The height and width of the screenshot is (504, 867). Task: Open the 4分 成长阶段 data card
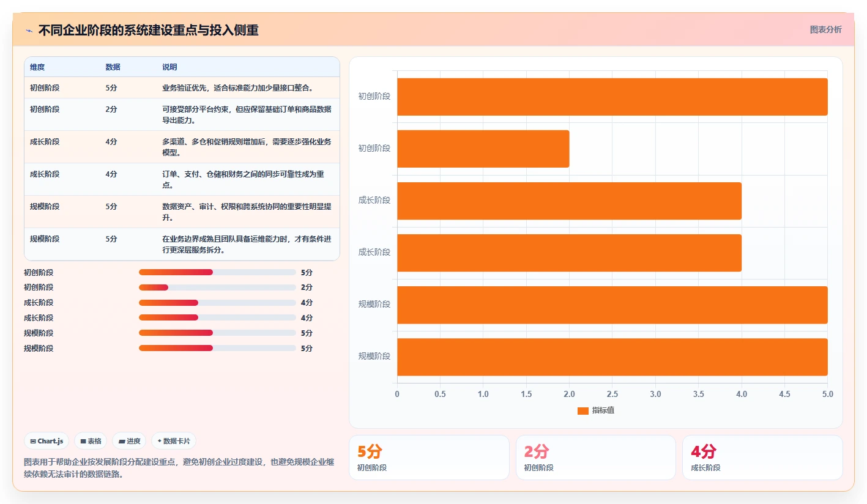click(x=762, y=458)
